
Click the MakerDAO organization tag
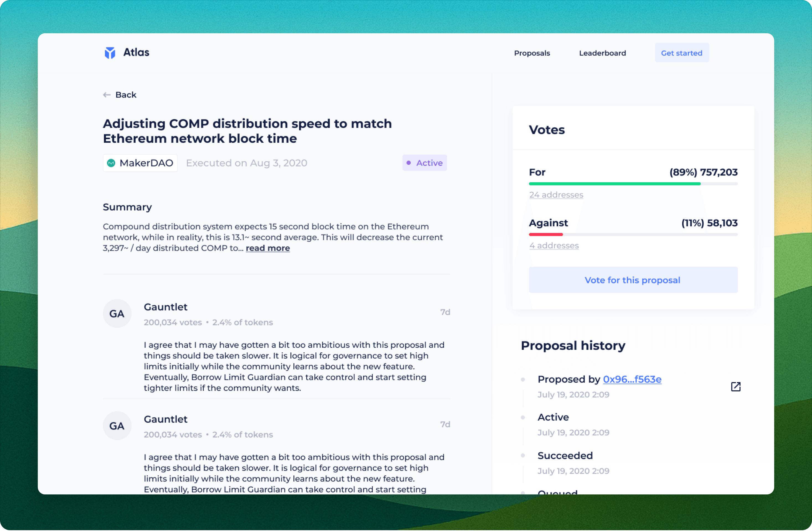[140, 163]
